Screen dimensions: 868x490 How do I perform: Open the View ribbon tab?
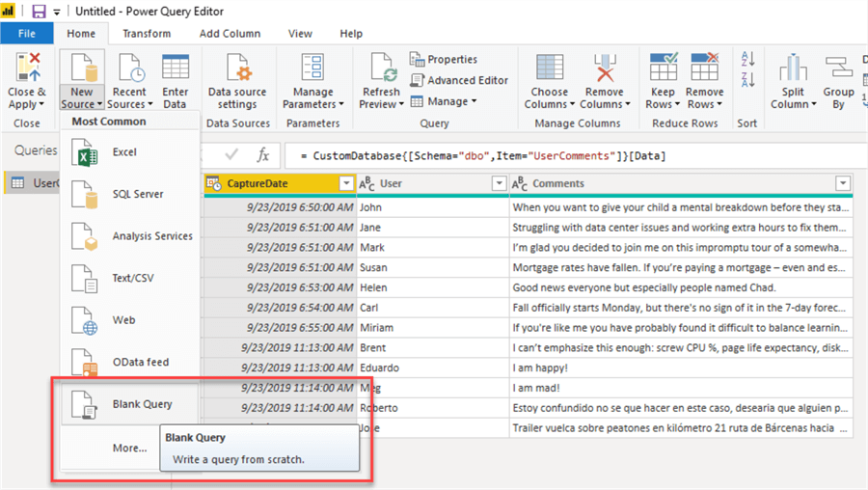point(300,33)
